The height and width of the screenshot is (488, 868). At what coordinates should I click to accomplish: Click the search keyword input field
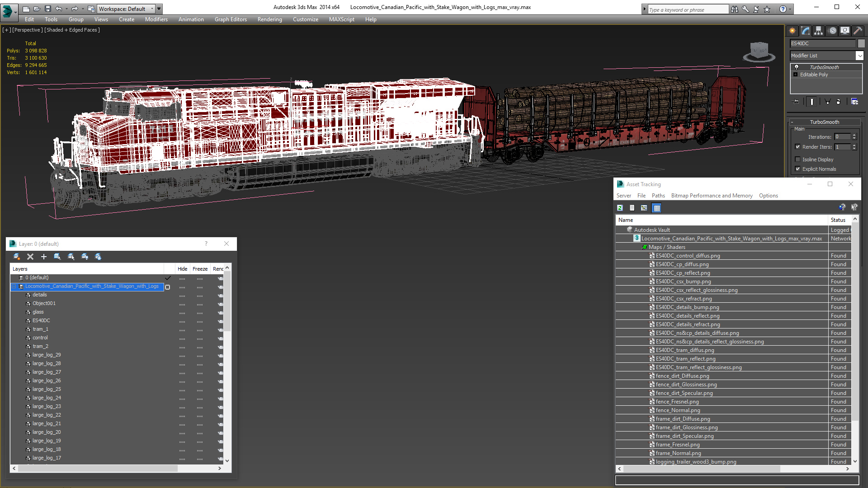(688, 9)
